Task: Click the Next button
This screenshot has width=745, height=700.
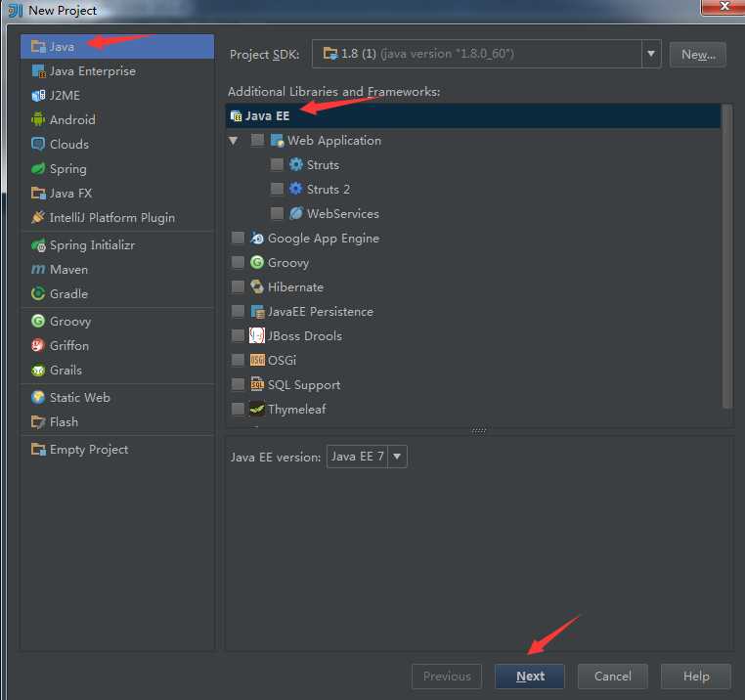Action: (x=530, y=676)
